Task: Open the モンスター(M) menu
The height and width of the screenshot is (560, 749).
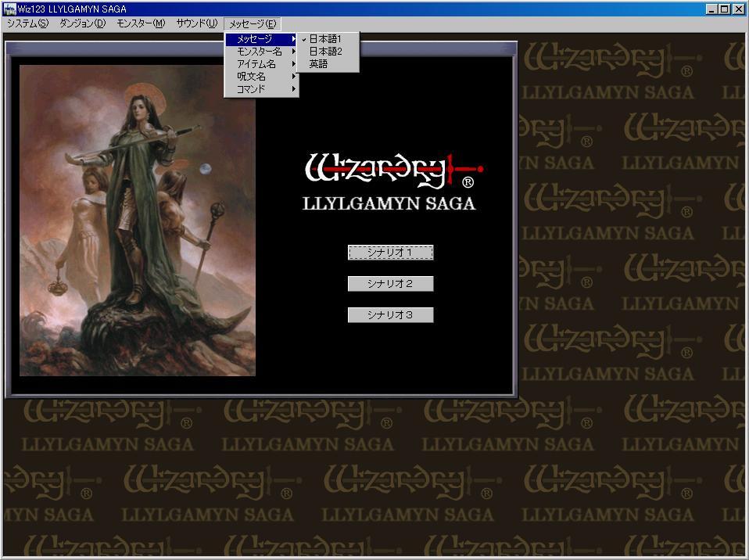Action: 141,23
